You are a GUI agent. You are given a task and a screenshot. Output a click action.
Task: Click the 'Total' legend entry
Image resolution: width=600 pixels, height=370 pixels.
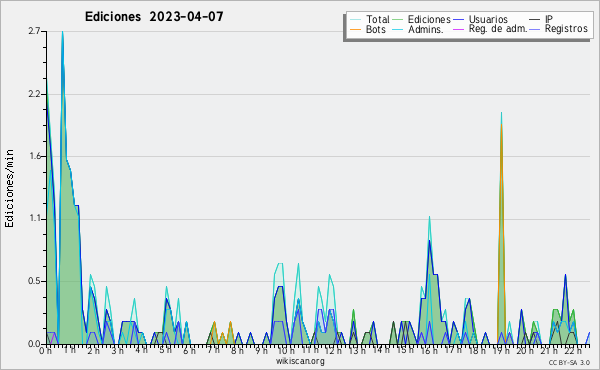tap(370, 19)
